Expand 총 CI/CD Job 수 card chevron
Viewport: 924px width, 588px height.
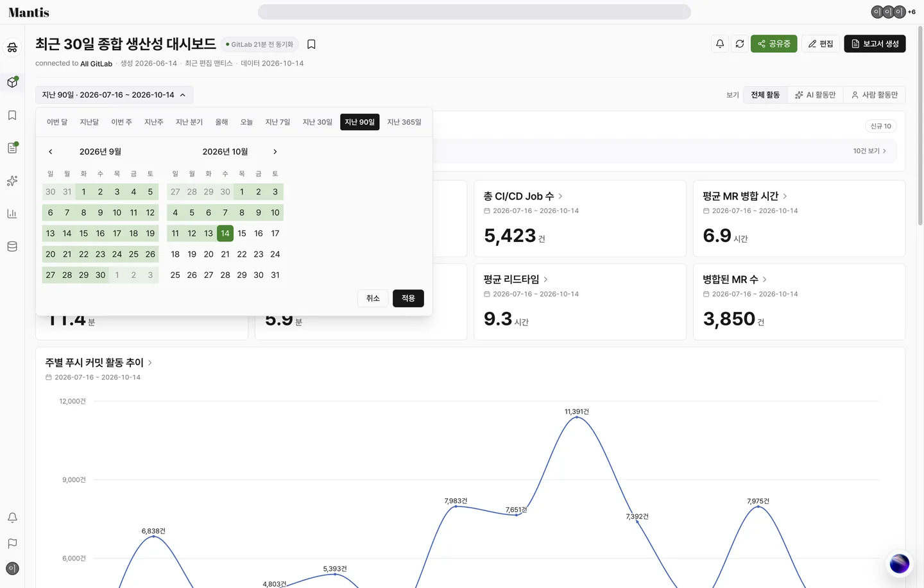click(560, 196)
